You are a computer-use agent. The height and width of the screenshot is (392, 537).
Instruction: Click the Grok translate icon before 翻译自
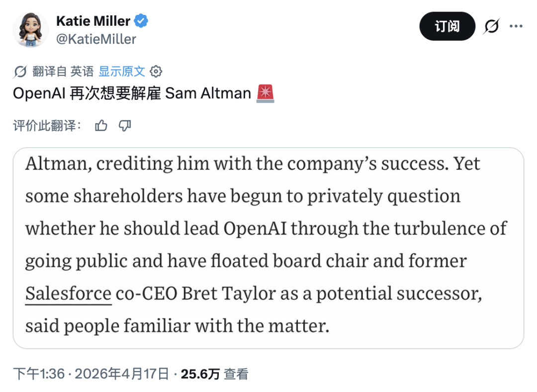20,72
